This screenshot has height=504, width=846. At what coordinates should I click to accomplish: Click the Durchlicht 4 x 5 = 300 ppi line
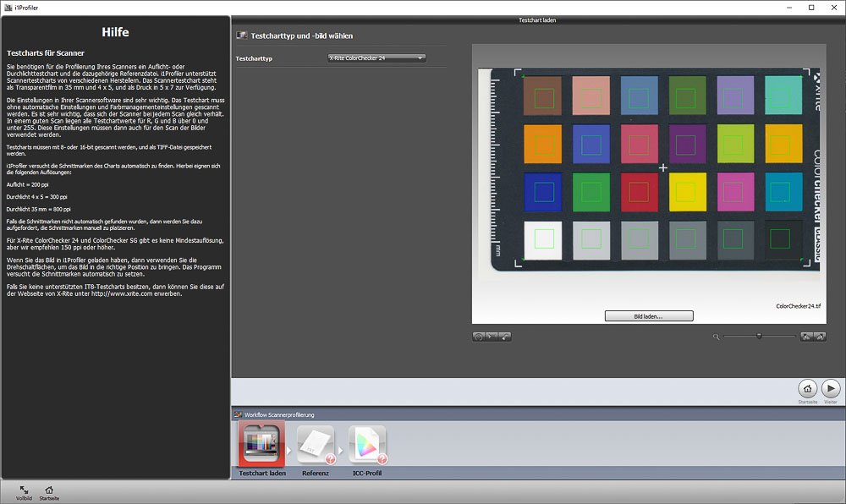[37, 197]
